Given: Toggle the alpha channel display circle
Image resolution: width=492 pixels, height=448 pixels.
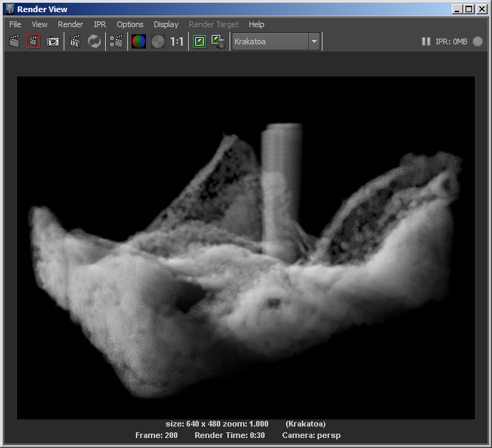Looking at the screenshot, I should click(x=158, y=41).
